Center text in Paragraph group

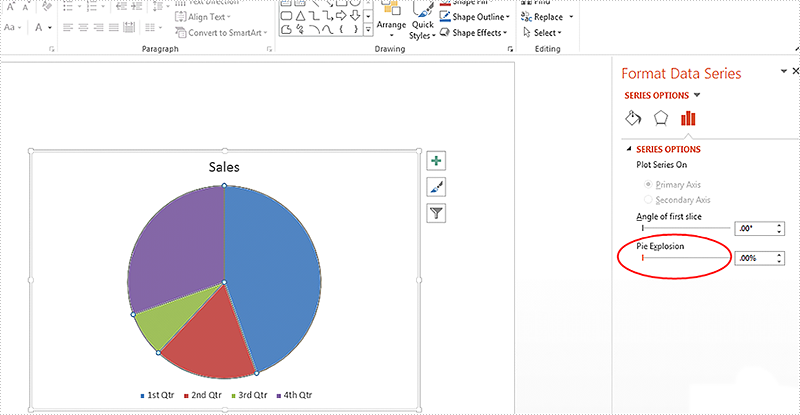tap(83, 27)
